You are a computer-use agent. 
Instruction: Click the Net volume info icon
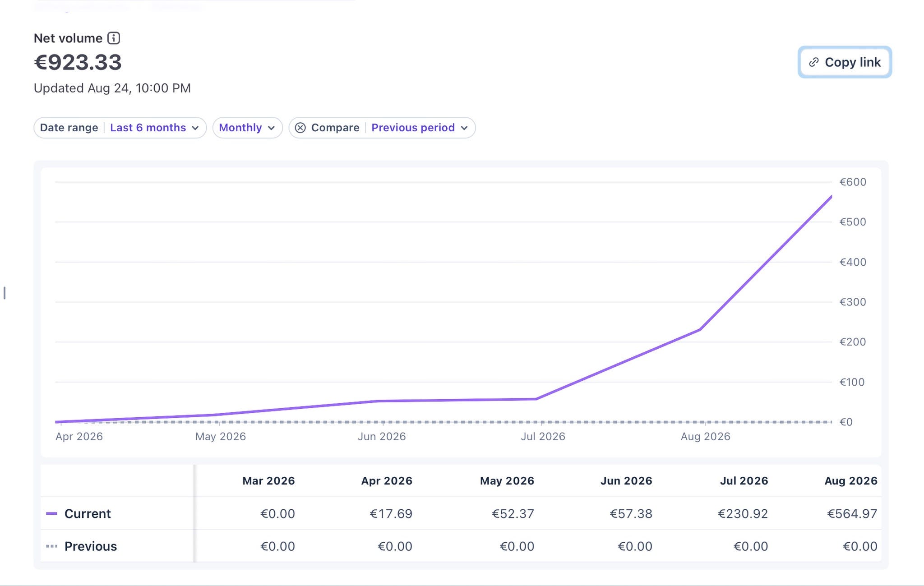tap(114, 38)
